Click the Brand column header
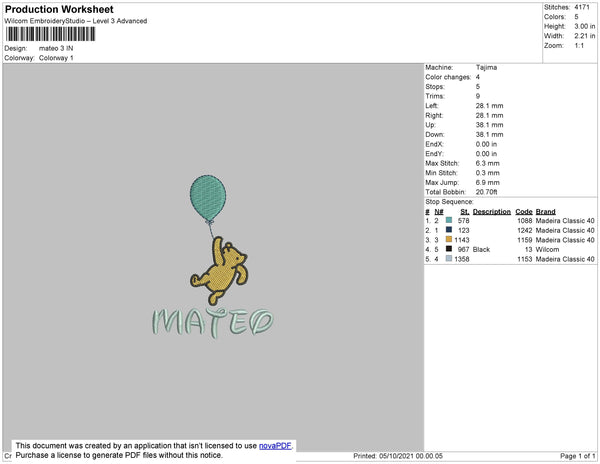The width and height of the screenshot is (600, 464). [546, 212]
